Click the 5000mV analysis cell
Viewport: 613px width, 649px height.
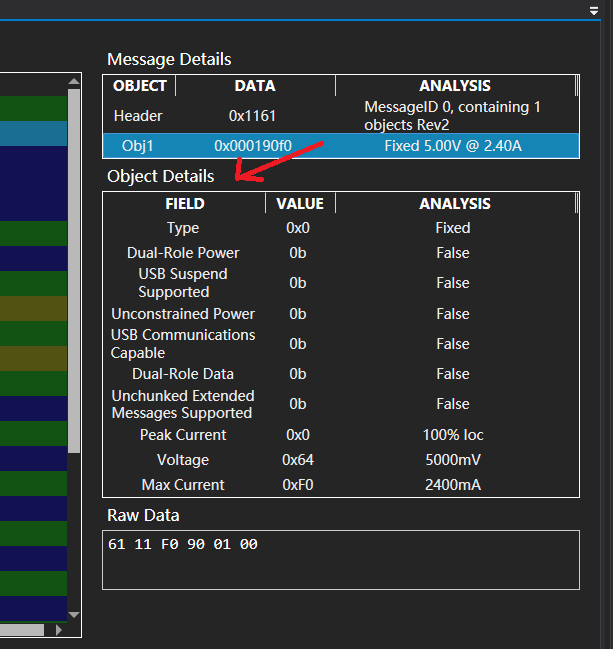click(453, 460)
